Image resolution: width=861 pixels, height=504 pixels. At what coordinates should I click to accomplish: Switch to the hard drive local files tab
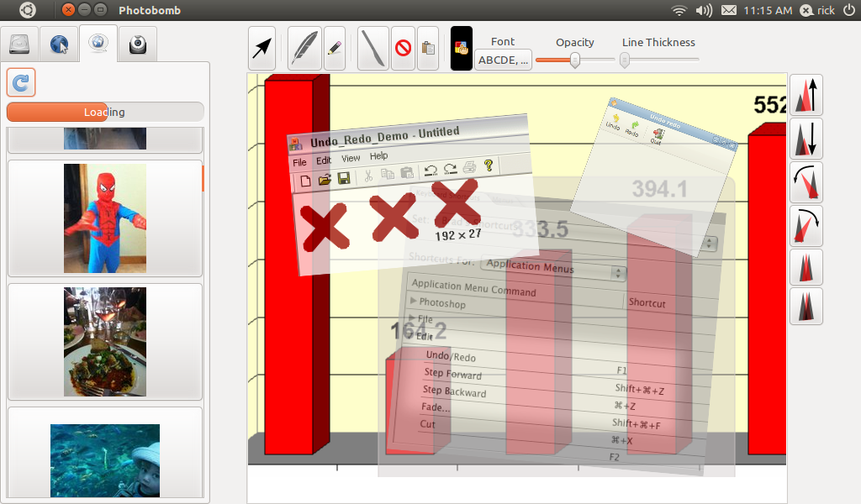(x=19, y=44)
